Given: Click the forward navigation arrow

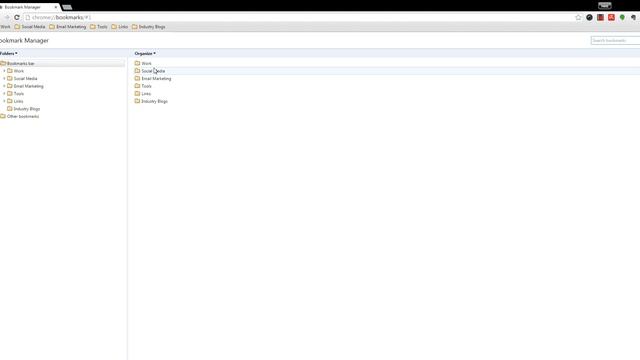Looking at the screenshot, I should pyautogui.click(x=6, y=18).
